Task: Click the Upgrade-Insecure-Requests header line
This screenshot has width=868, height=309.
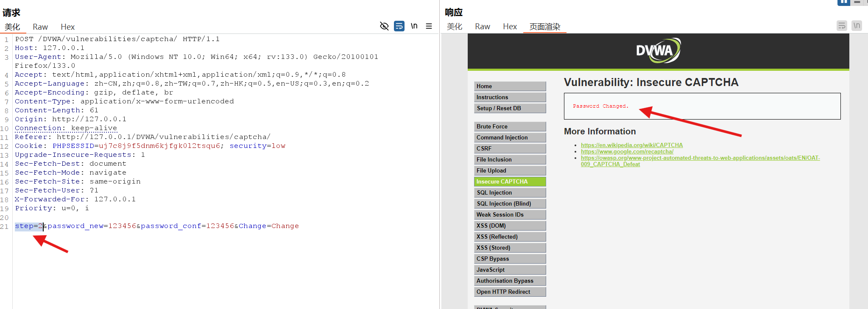Action: click(80, 155)
